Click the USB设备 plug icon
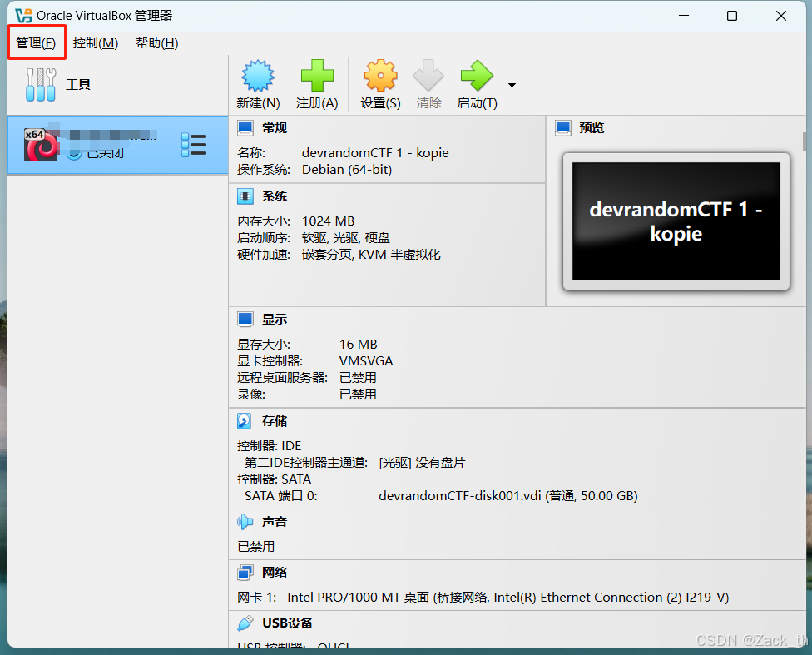This screenshot has height=655, width=812. coord(245,623)
